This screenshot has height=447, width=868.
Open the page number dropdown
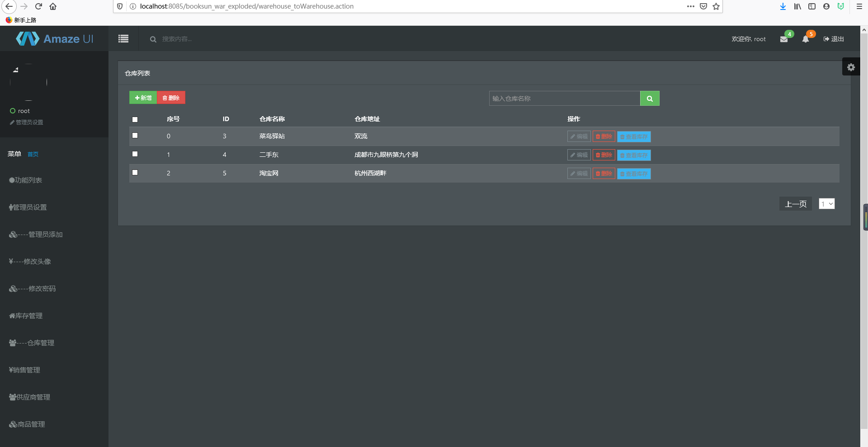pyautogui.click(x=827, y=204)
